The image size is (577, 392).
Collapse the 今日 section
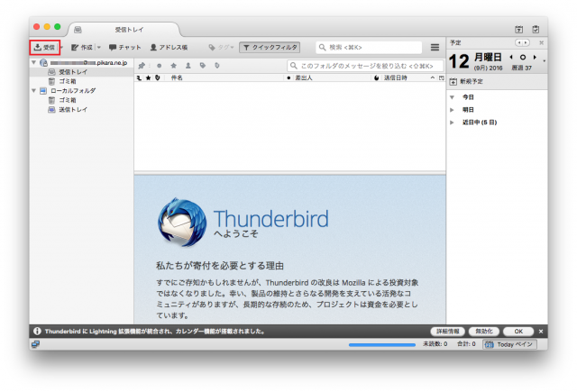[453, 97]
